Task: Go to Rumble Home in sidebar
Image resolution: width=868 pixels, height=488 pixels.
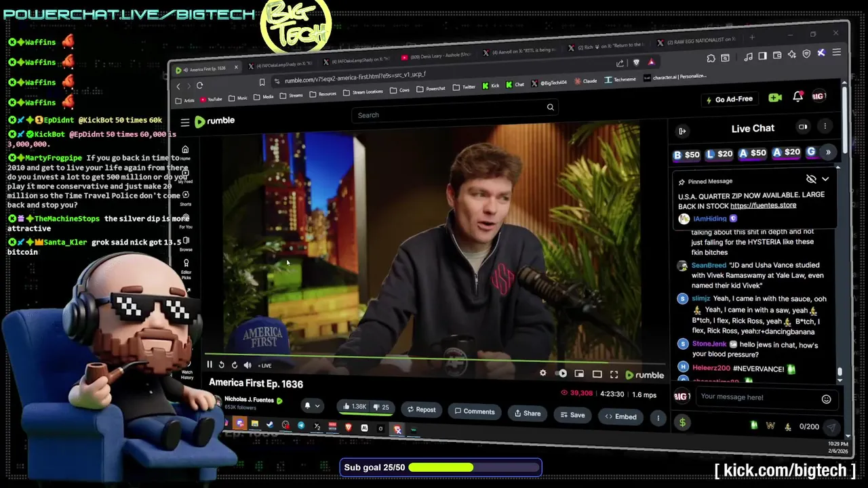Action: pos(185,152)
